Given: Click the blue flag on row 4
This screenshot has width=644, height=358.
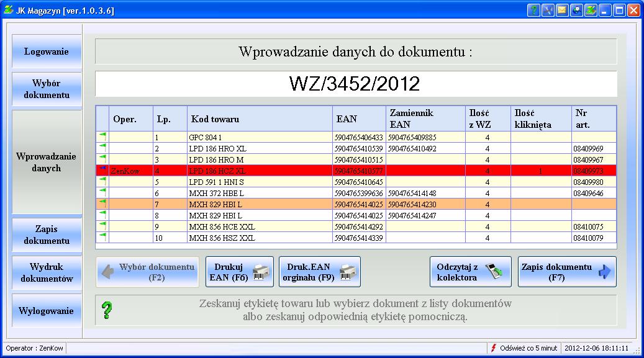Looking at the screenshot, I should 102,169.
